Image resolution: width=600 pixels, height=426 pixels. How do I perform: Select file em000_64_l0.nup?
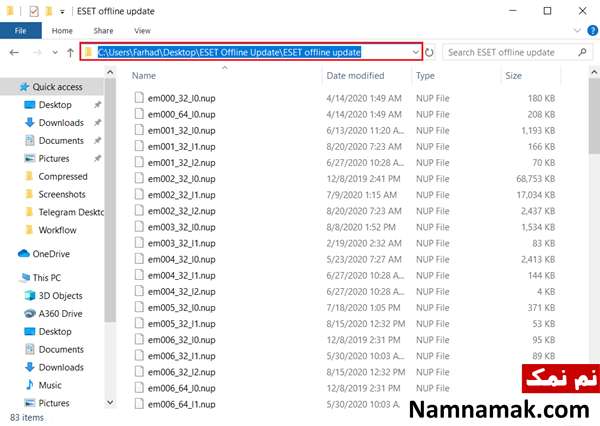(181, 114)
